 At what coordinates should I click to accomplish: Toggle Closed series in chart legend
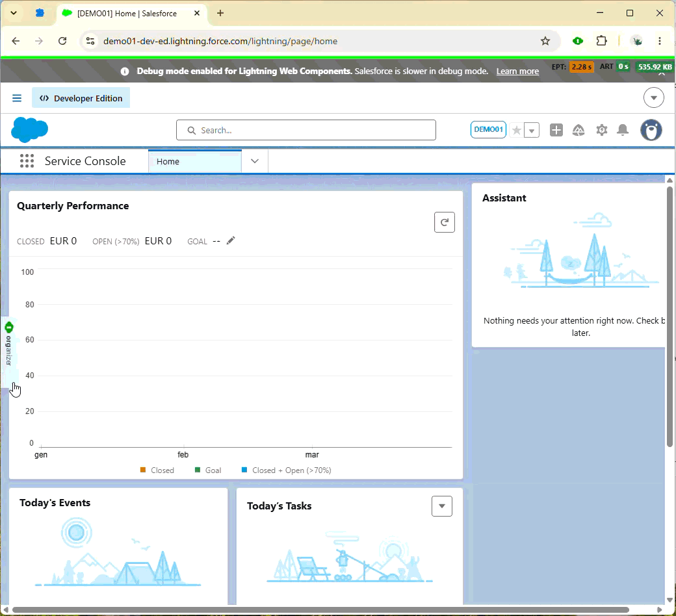(x=157, y=470)
